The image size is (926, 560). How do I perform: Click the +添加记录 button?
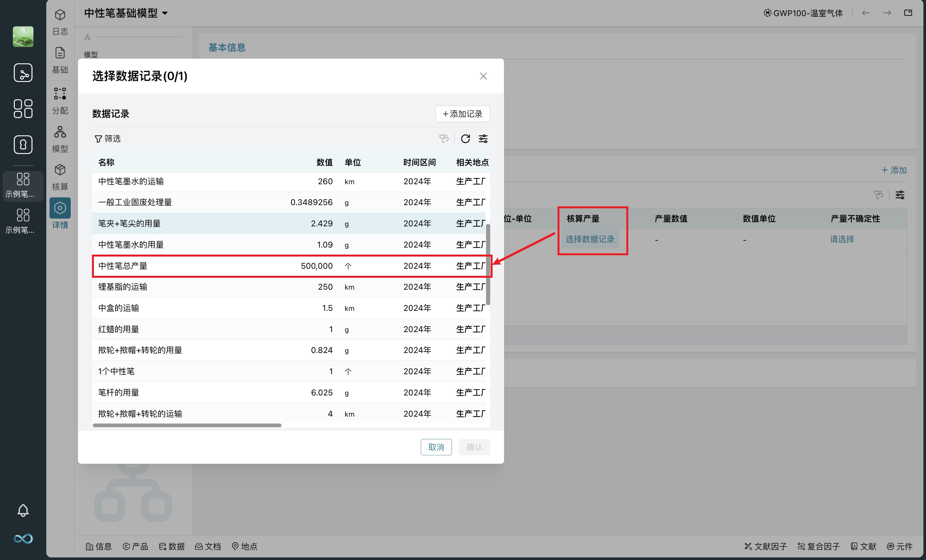coord(462,114)
